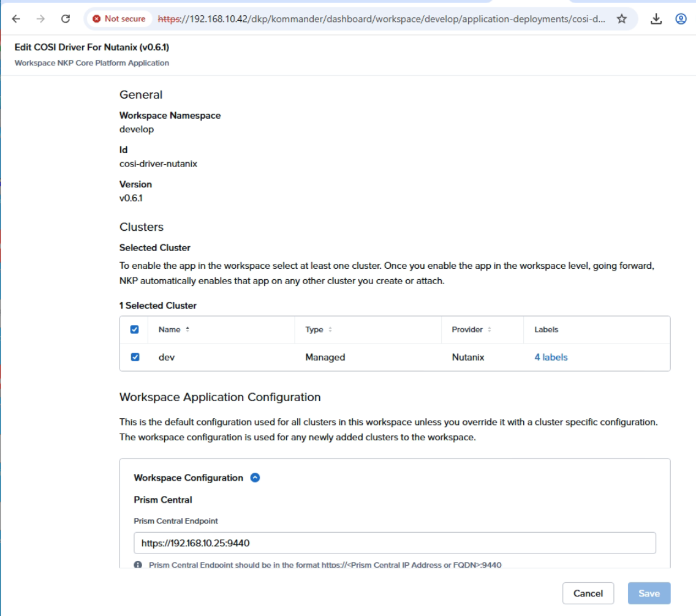Click the Not secure warning badge
The width and height of the screenshot is (696, 616).
click(x=119, y=19)
